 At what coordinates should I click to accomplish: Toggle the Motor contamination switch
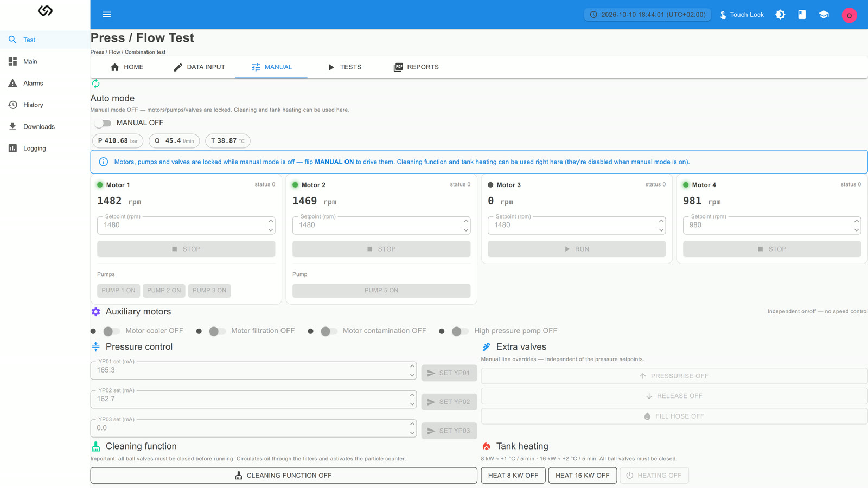(x=329, y=331)
